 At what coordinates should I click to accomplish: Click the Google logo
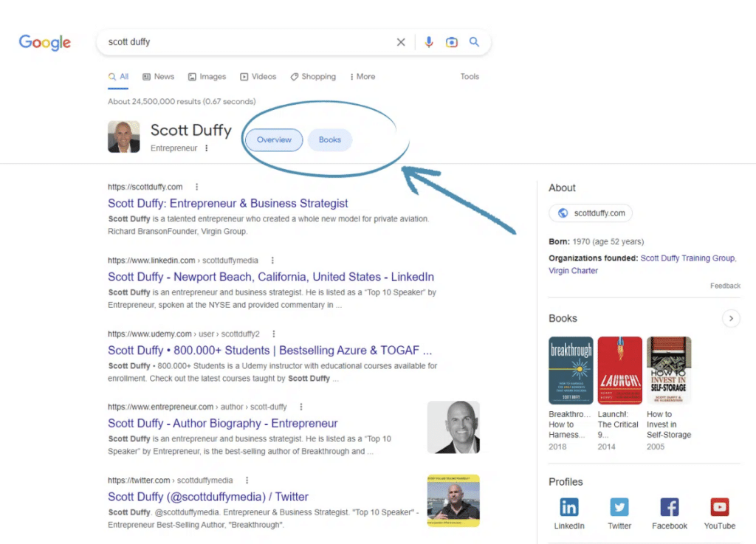(x=45, y=42)
